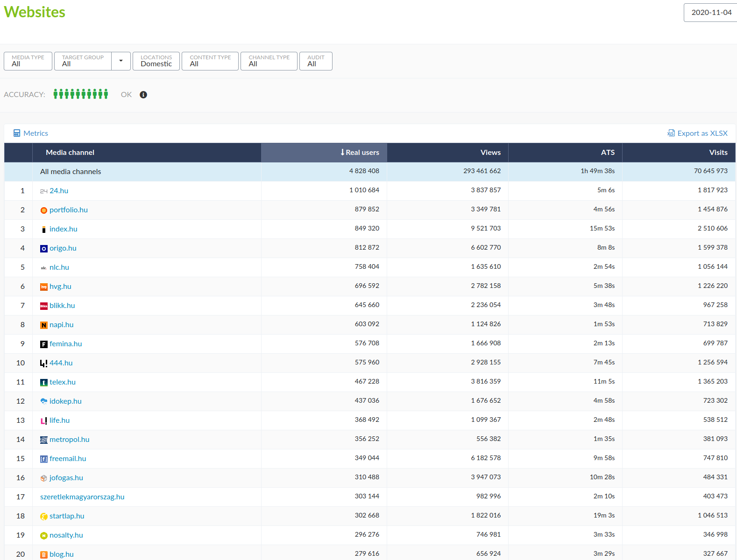Open the blikk.hu channel link
This screenshot has height=560, width=737.
62,306
